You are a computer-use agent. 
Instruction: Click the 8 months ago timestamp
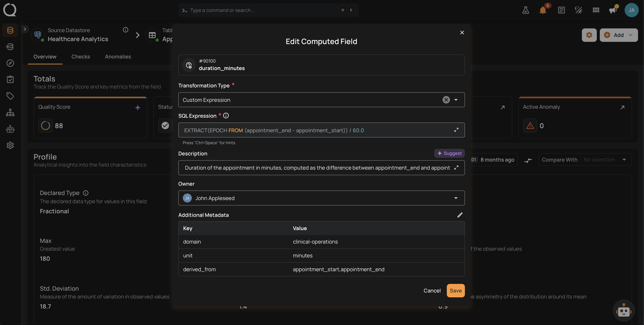497,160
